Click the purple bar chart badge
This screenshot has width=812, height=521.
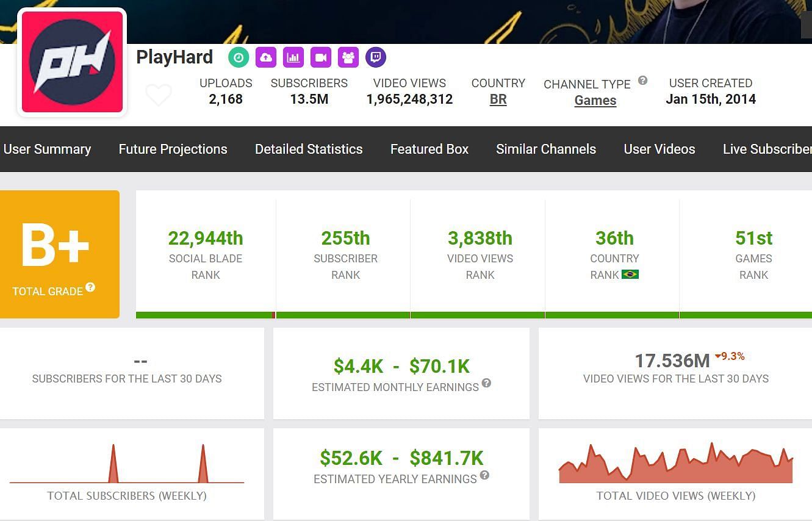[293, 57]
